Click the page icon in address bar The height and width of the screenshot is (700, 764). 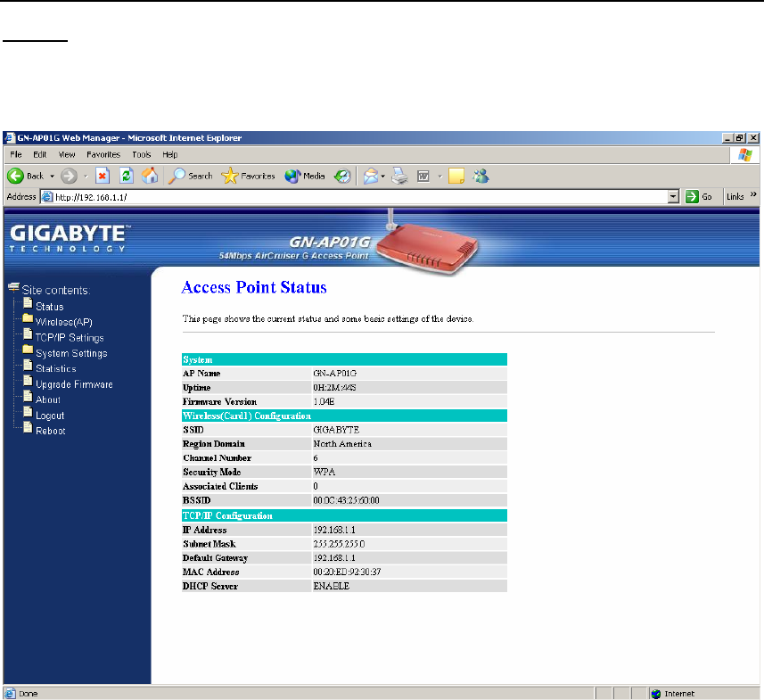[47, 197]
